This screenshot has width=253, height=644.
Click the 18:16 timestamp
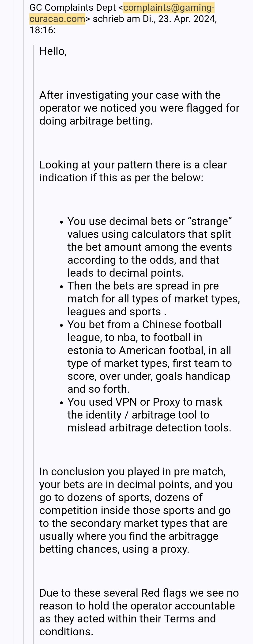point(42,30)
